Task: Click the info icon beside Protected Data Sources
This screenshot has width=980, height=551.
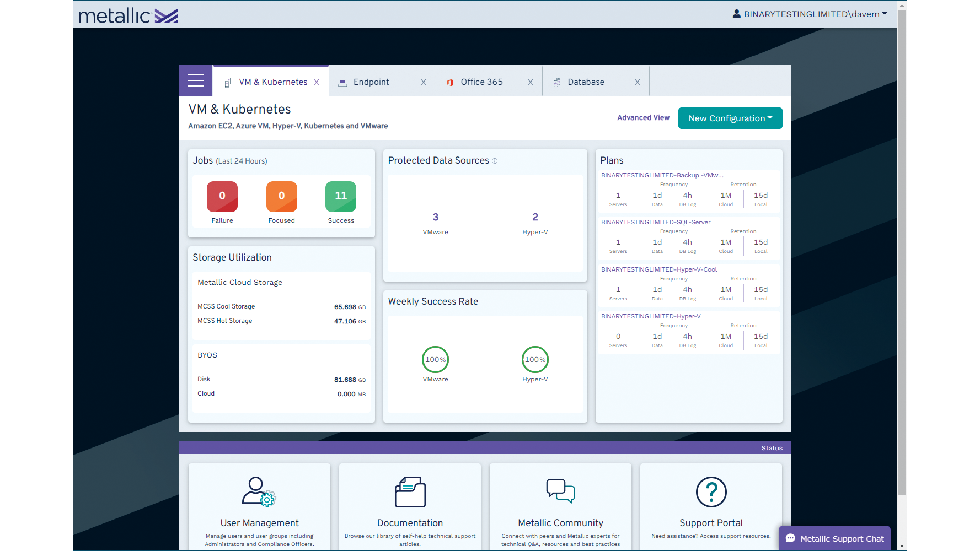Action: [495, 161]
